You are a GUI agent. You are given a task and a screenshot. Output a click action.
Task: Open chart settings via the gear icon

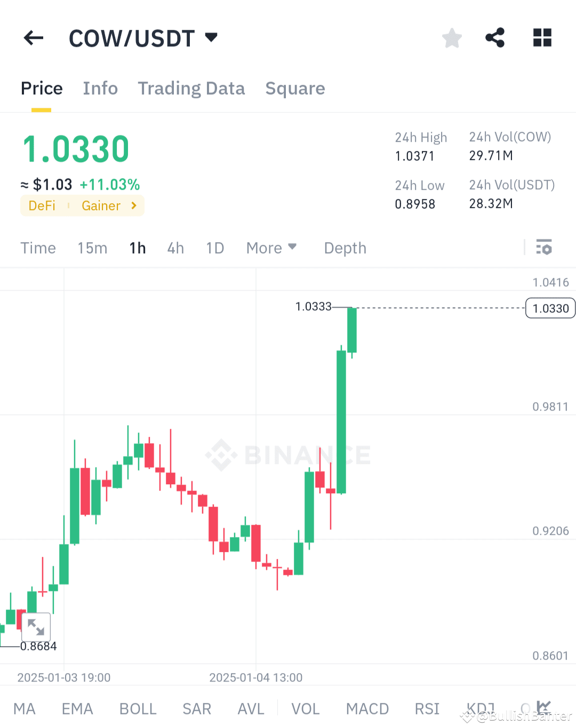(x=544, y=247)
